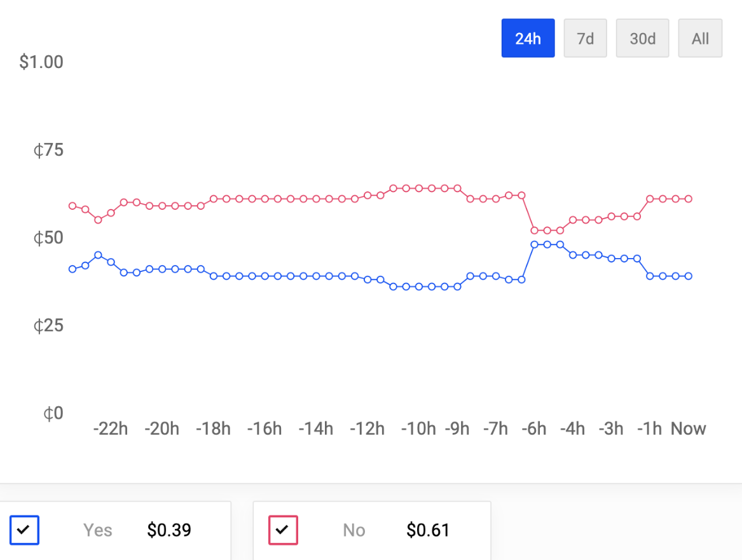
Task: Click the last blue data point at Now
Action: [688, 276]
